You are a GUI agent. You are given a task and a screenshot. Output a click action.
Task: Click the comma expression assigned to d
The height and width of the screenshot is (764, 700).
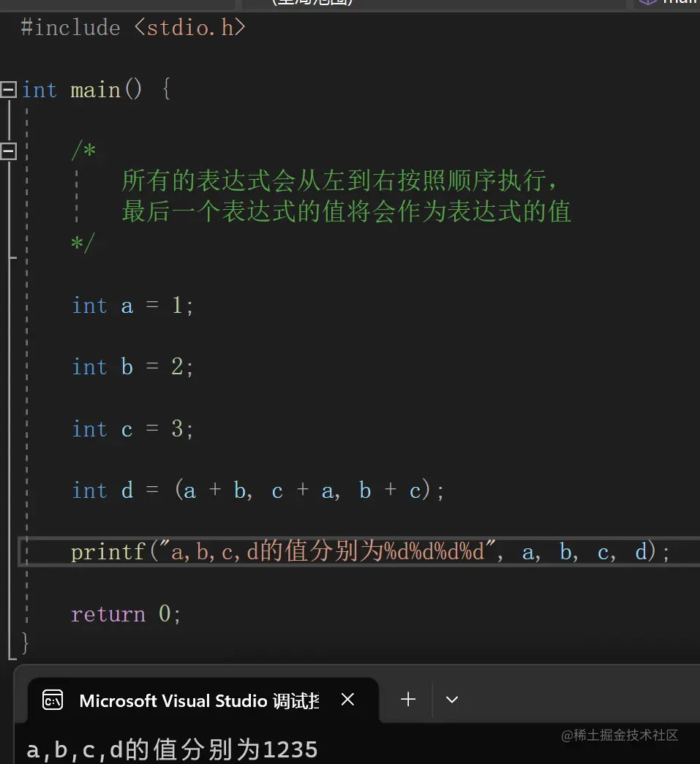[x=303, y=490]
